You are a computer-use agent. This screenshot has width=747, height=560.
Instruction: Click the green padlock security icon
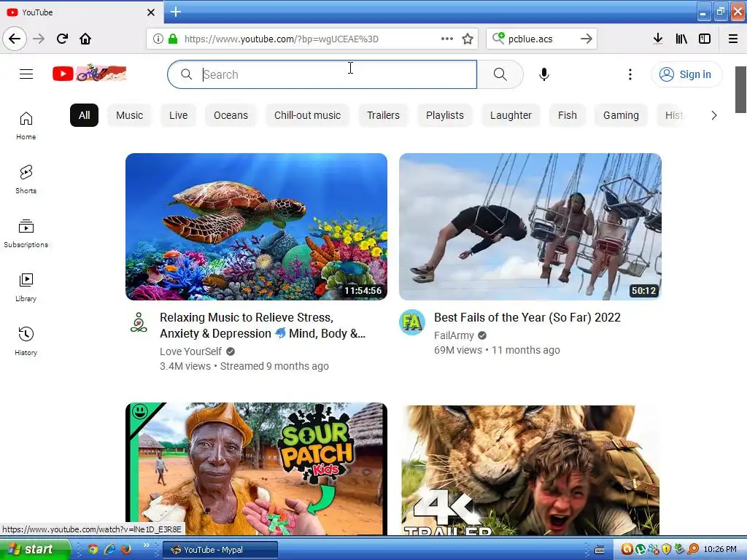coord(173,39)
